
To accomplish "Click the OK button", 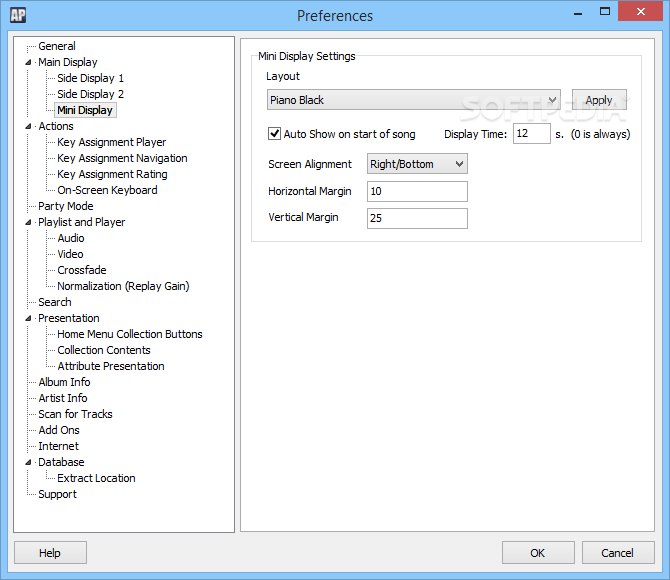I will pos(538,553).
